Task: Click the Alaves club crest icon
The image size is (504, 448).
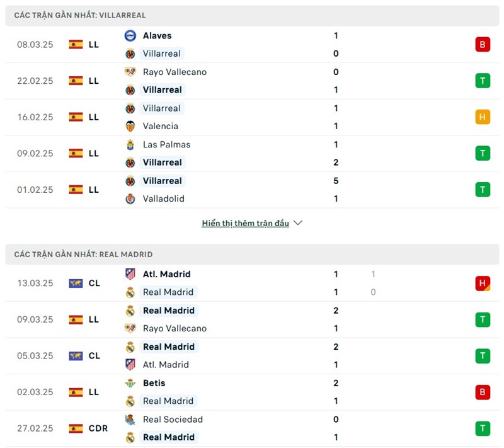Action: (x=130, y=36)
